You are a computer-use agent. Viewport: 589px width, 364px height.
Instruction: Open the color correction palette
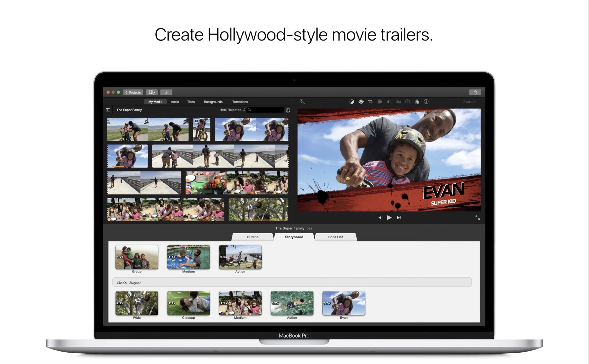click(x=361, y=102)
